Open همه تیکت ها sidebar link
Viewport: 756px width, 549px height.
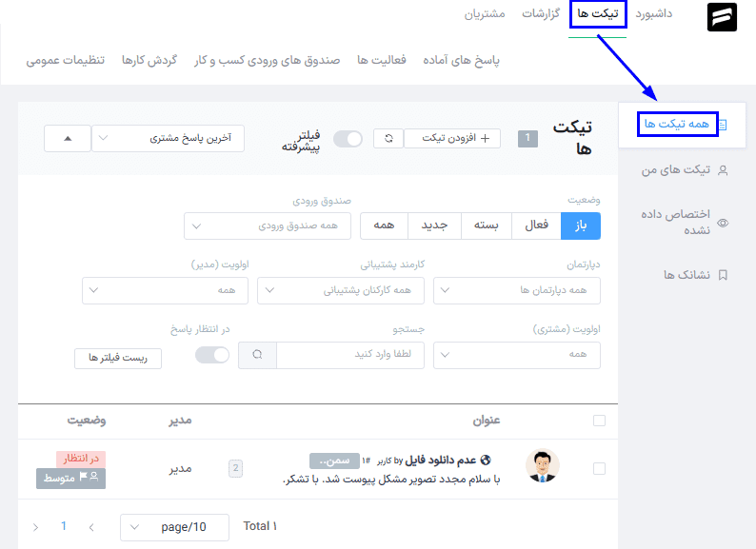point(676,125)
